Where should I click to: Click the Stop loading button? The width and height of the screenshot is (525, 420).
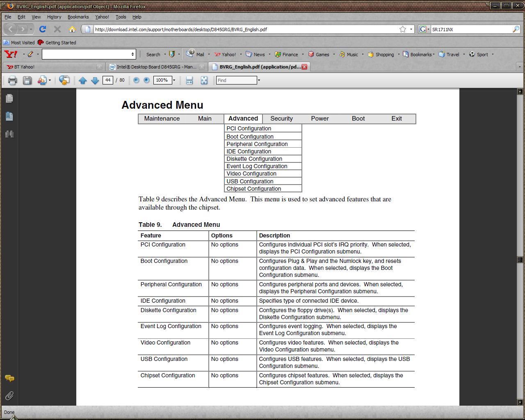(x=57, y=29)
